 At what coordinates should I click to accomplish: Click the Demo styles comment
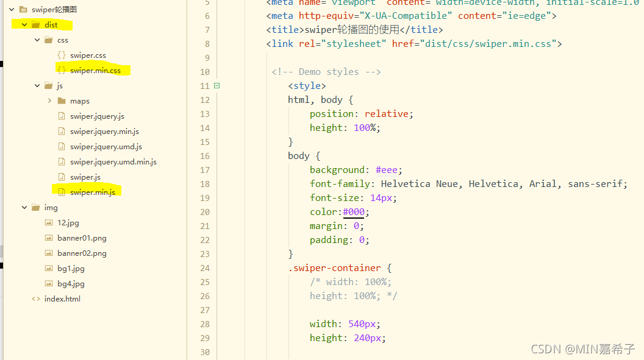point(326,72)
